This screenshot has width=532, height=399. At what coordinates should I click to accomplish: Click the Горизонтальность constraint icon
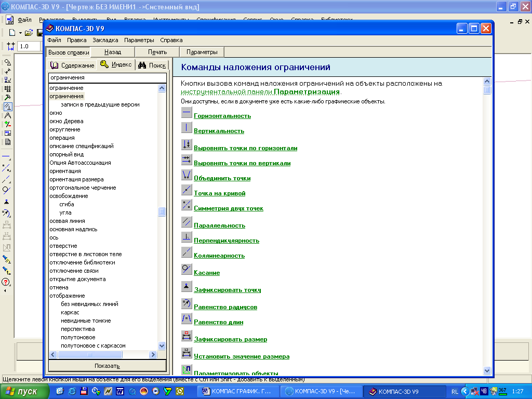click(x=187, y=112)
